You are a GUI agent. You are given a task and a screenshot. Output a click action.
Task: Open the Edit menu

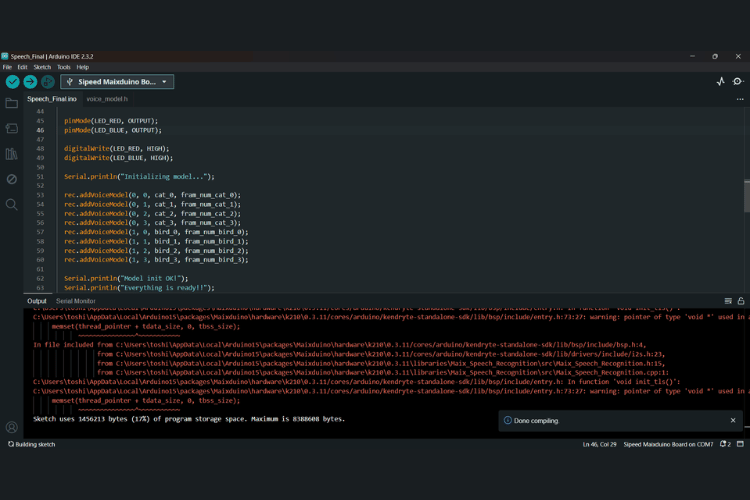tap(22, 67)
